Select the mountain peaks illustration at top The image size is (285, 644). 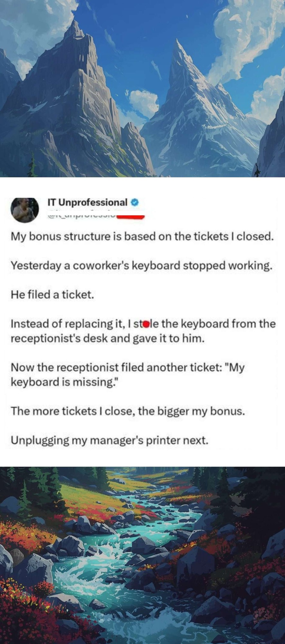click(x=142, y=89)
